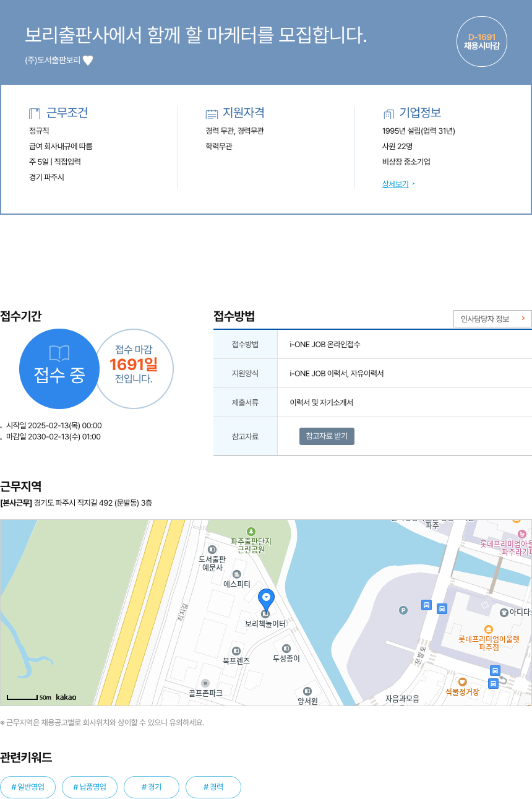This screenshot has height=799, width=532.
Task: Click 도서출판 예문사 map marker icon
Action: [x=212, y=550]
